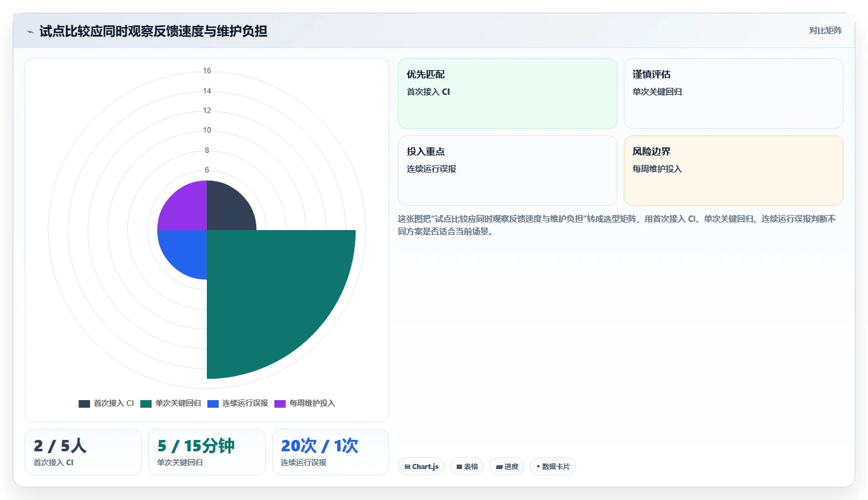Click 单次关键回归 text in 谨慎评估 card

657,92
